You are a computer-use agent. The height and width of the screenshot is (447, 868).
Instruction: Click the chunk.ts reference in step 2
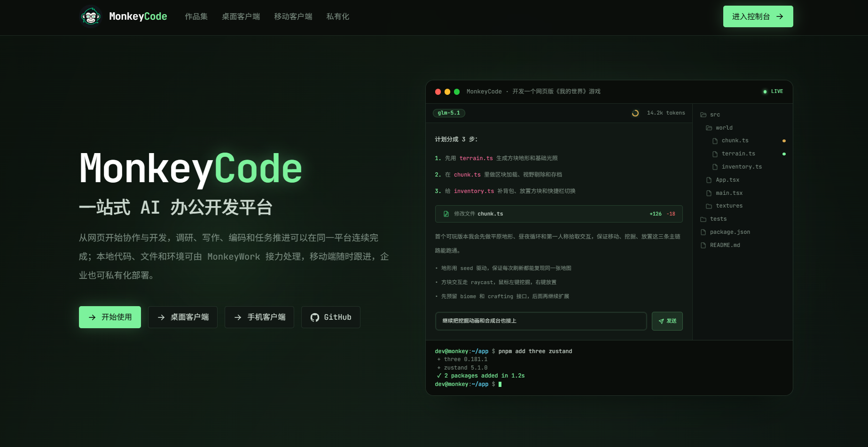tap(467, 175)
